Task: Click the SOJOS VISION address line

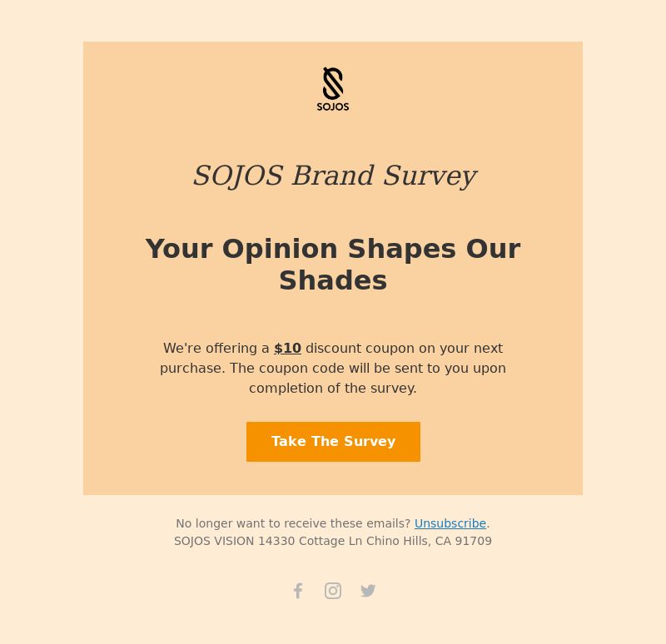Action: 333,541
